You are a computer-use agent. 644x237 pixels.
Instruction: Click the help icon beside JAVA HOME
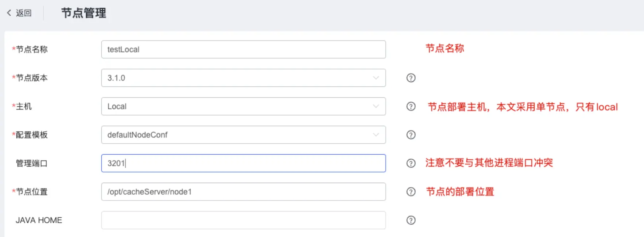click(411, 220)
